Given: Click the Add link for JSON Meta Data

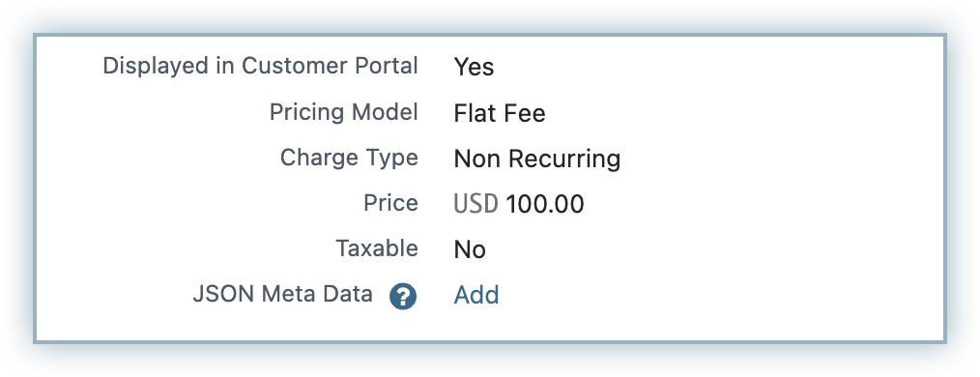Looking at the screenshot, I should (476, 295).
